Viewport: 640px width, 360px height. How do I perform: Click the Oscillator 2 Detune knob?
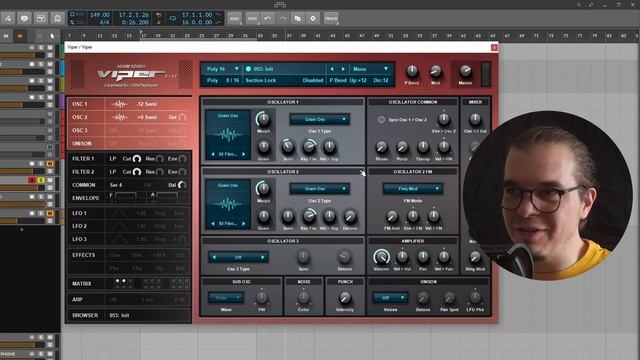point(350,216)
